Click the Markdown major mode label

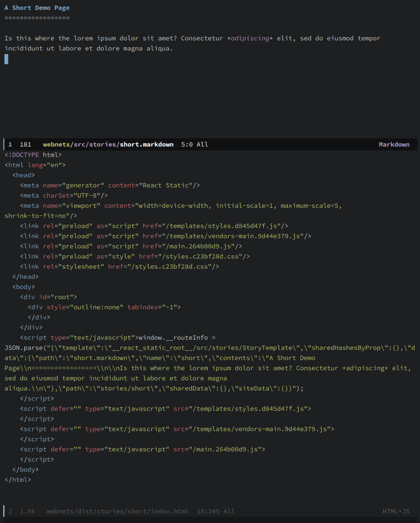[x=394, y=145]
